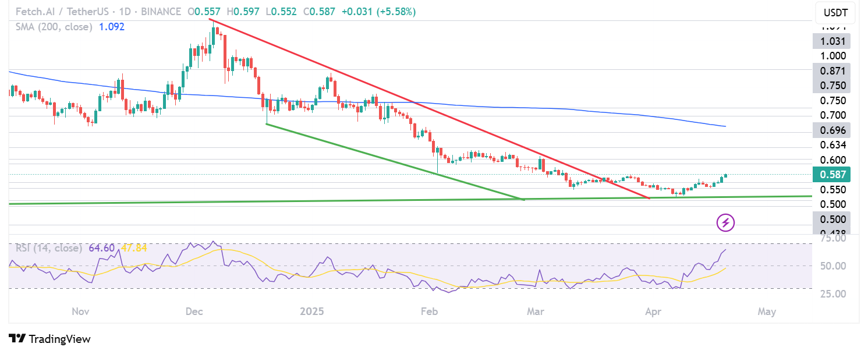Click the 0.700 price axis value
The width and height of the screenshot is (868, 354).
833,115
